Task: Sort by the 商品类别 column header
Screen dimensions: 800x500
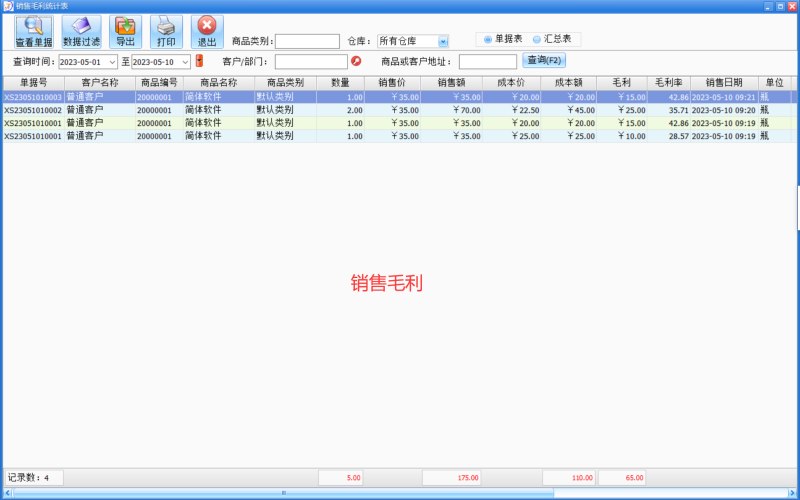Action: (x=286, y=83)
